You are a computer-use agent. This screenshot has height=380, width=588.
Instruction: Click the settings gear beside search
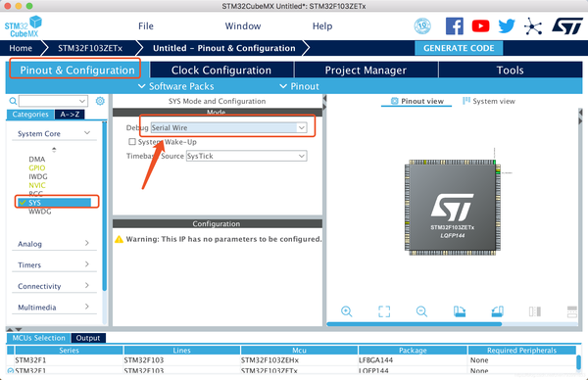click(x=100, y=101)
